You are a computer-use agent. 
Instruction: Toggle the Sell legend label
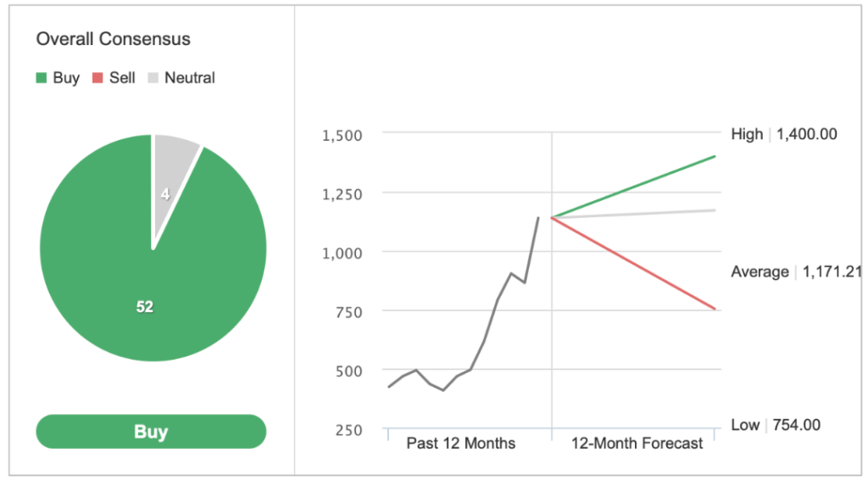click(x=122, y=78)
